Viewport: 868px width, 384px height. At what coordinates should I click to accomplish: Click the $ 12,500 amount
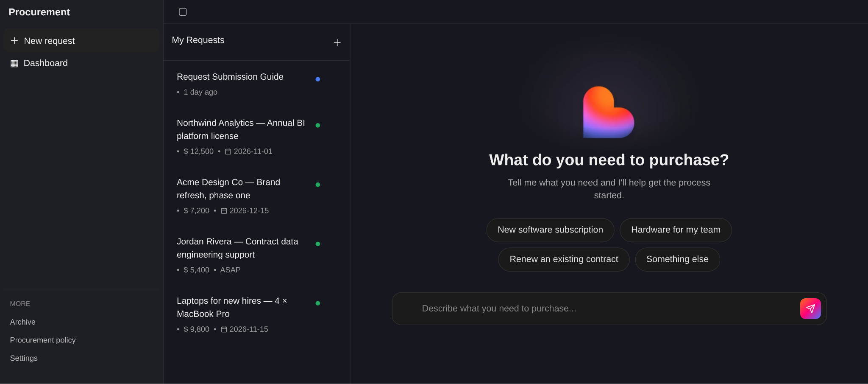tap(198, 151)
